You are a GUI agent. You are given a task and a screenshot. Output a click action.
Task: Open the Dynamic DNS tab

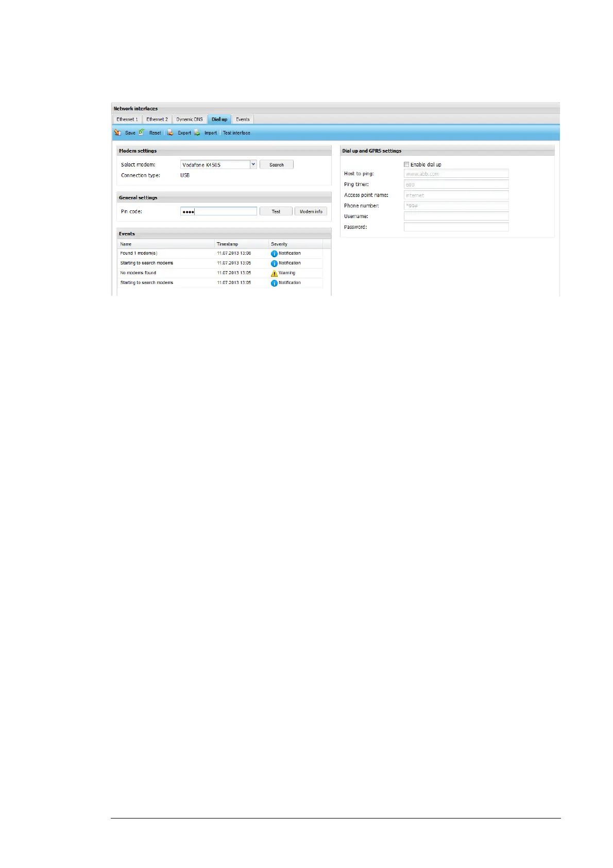pyautogui.click(x=190, y=119)
